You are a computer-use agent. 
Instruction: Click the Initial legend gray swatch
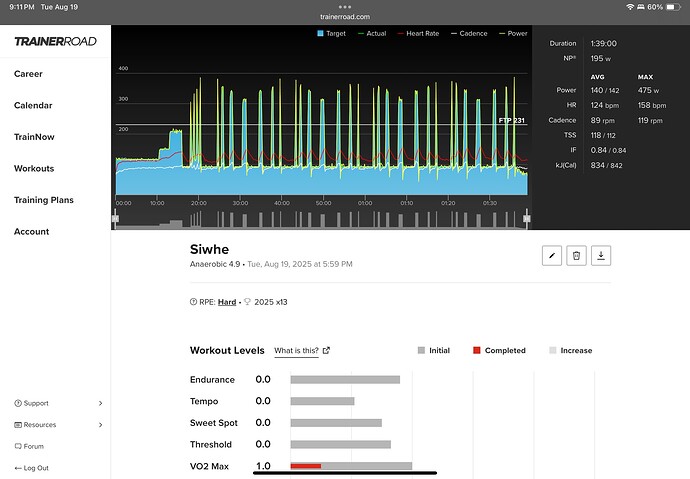(x=421, y=351)
